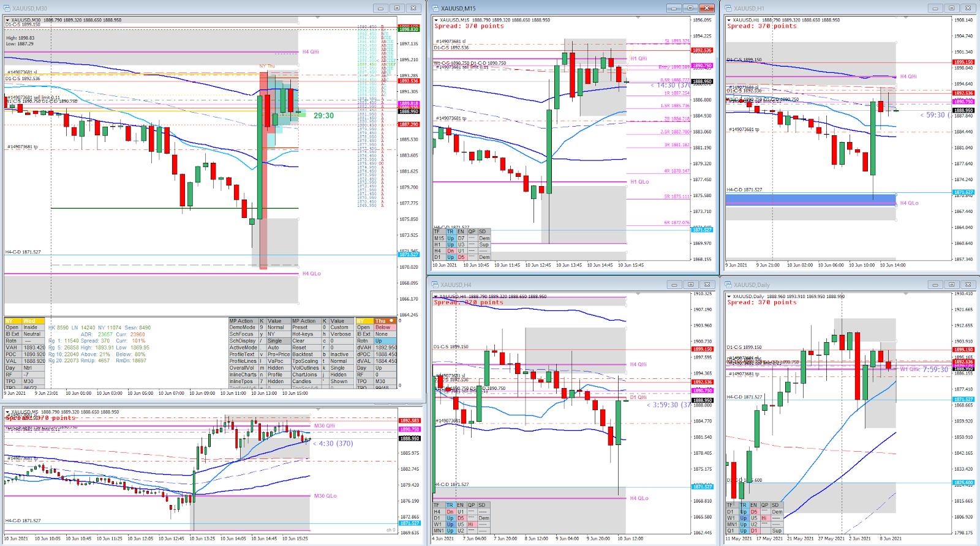980x546 pixels.
Task: Toggle the OverallVol Hidden value
Action: coord(277,368)
